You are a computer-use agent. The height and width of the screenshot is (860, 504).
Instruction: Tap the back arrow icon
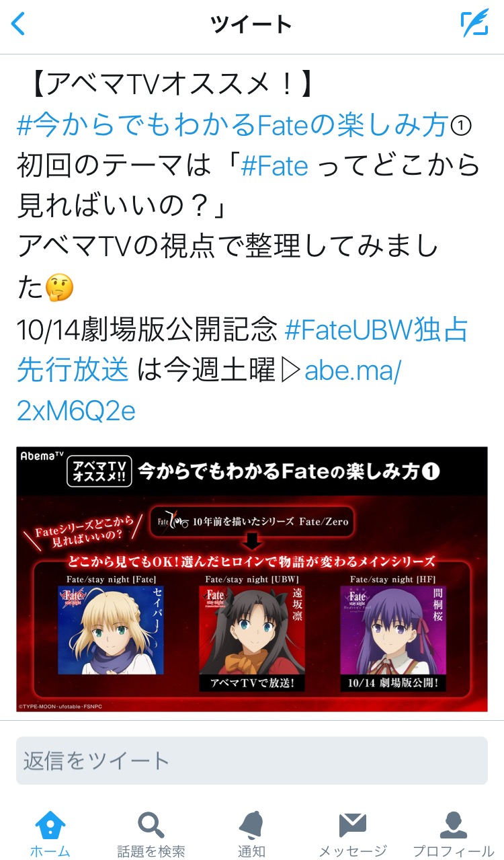tap(18, 24)
